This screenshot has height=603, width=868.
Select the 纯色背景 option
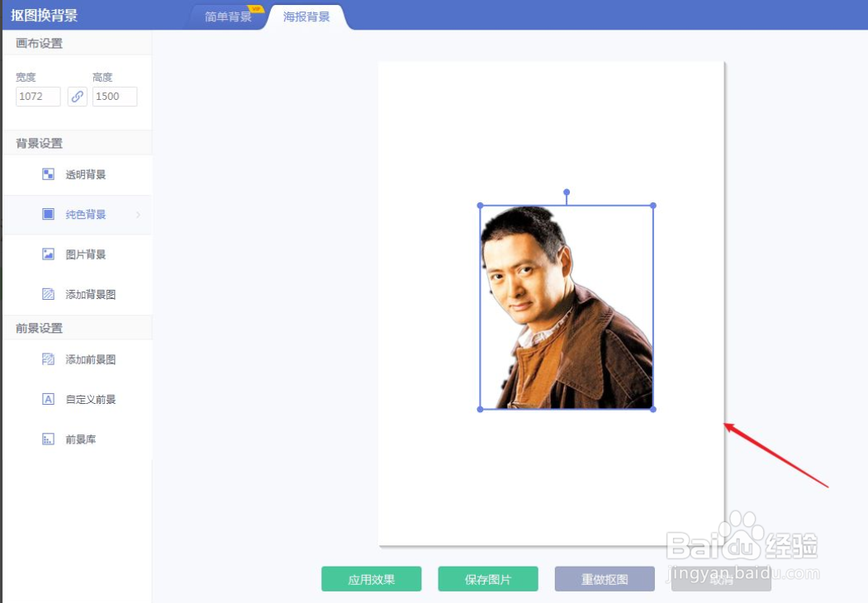(x=77, y=215)
